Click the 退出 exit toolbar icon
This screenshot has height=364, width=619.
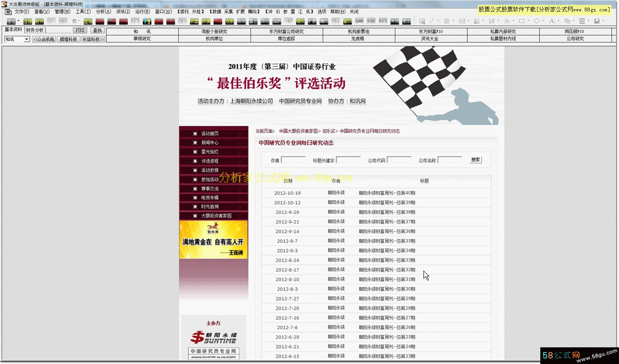[406, 21]
